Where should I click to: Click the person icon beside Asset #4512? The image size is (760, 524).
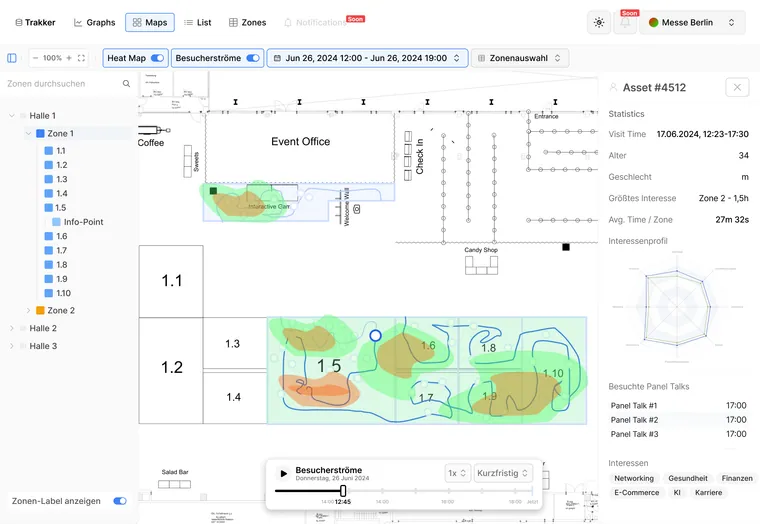613,87
